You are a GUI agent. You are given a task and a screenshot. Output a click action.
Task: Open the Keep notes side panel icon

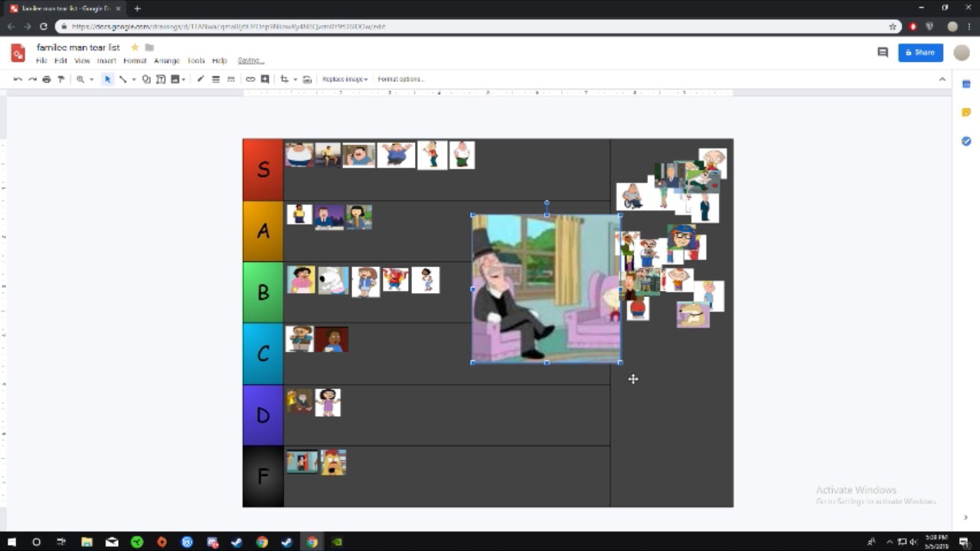[966, 112]
